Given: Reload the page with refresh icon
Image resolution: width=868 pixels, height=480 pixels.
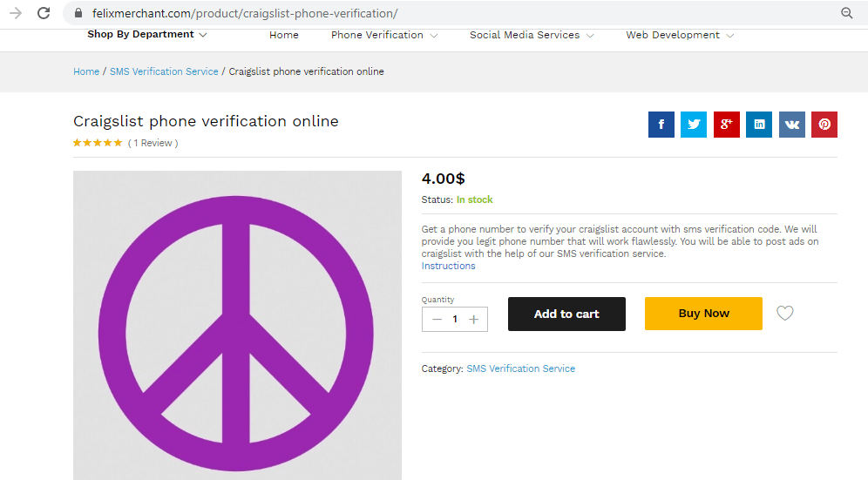Looking at the screenshot, I should (44, 13).
